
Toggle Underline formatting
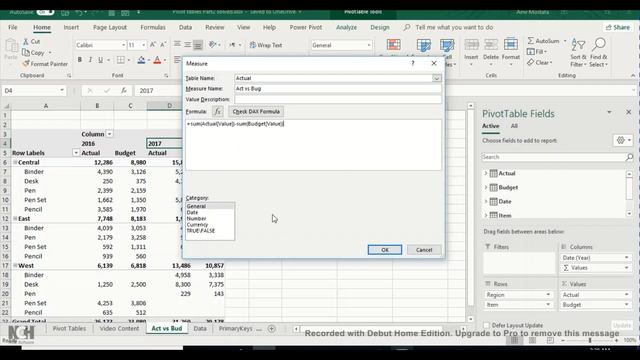coord(100,60)
